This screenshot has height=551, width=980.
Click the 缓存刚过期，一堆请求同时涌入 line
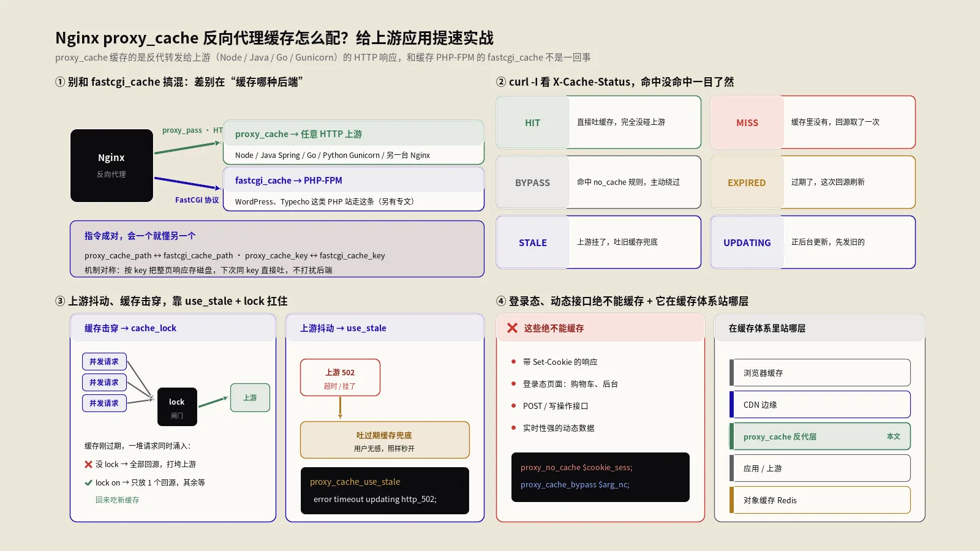[138, 446]
